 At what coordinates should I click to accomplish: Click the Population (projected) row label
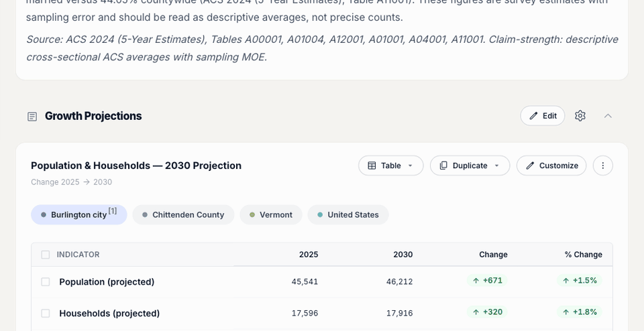[x=107, y=282]
